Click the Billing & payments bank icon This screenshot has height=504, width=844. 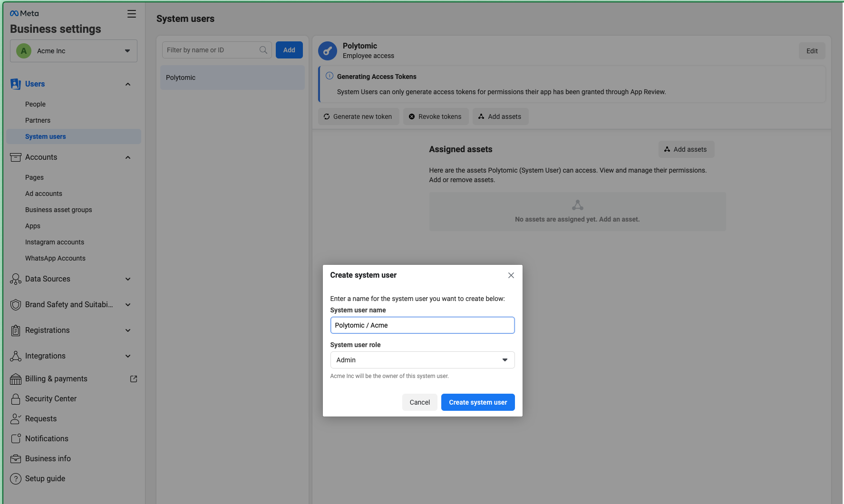(x=16, y=379)
